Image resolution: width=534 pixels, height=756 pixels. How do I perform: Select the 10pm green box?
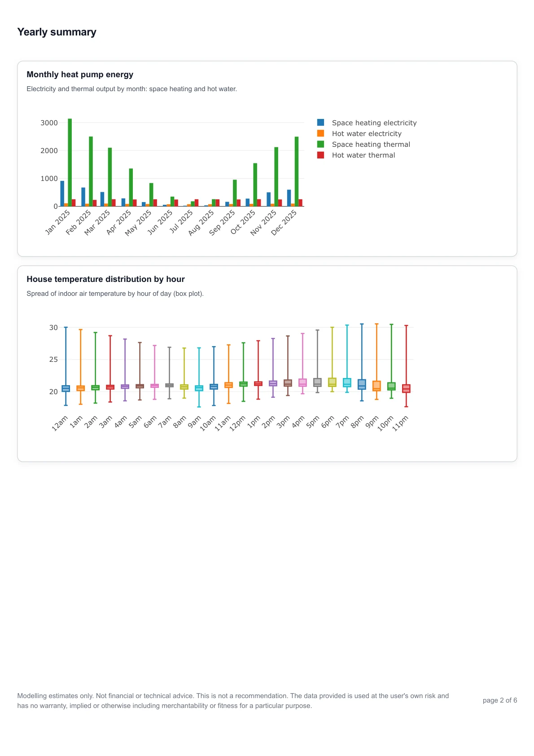click(x=392, y=386)
